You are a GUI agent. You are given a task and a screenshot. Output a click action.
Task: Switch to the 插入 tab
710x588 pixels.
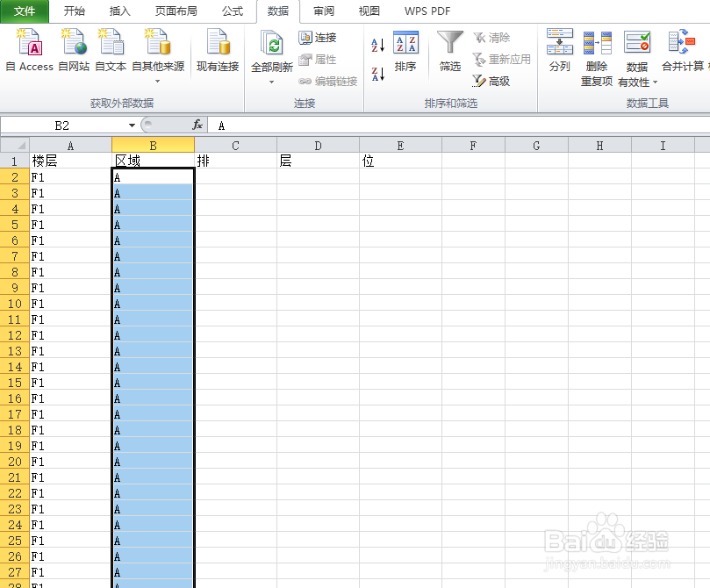tap(120, 11)
